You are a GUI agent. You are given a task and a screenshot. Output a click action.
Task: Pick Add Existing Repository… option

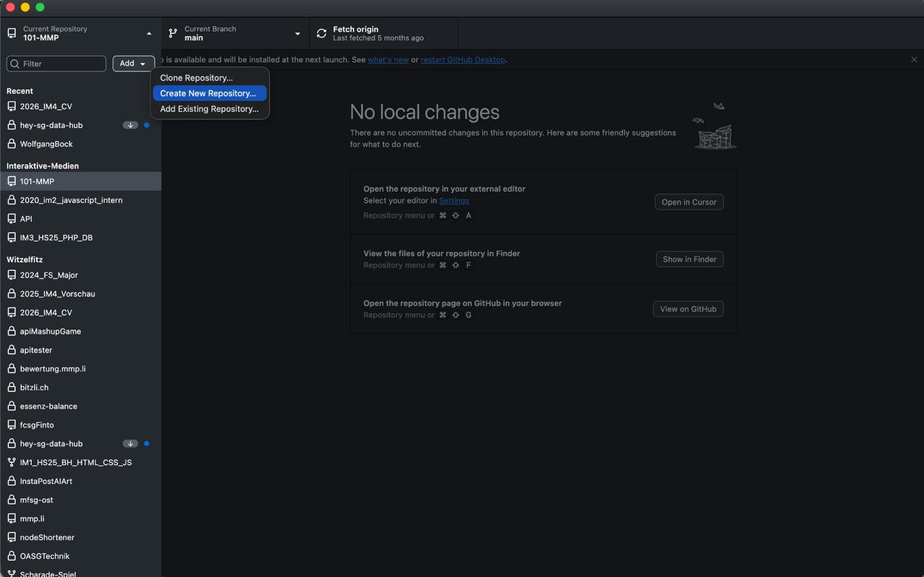point(209,109)
